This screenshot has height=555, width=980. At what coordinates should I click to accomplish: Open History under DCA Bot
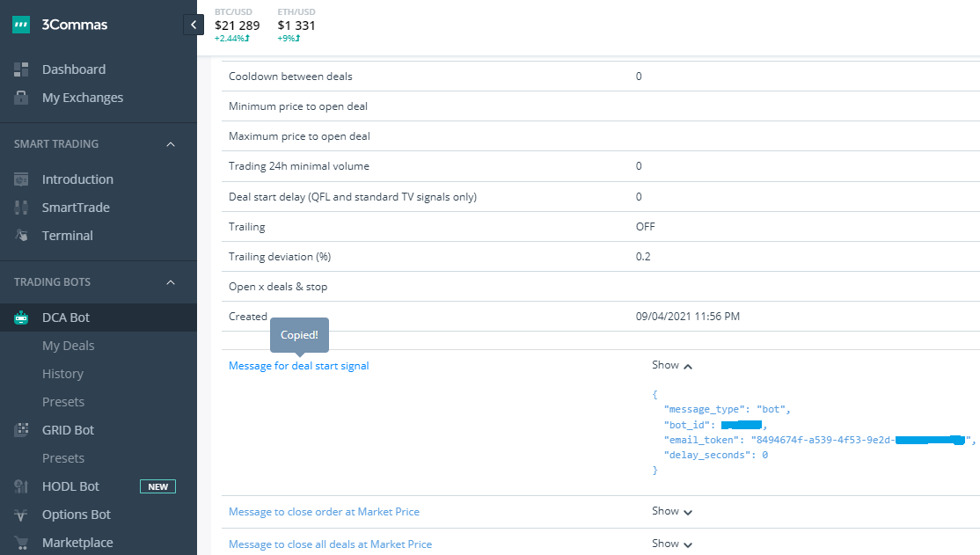pos(62,374)
